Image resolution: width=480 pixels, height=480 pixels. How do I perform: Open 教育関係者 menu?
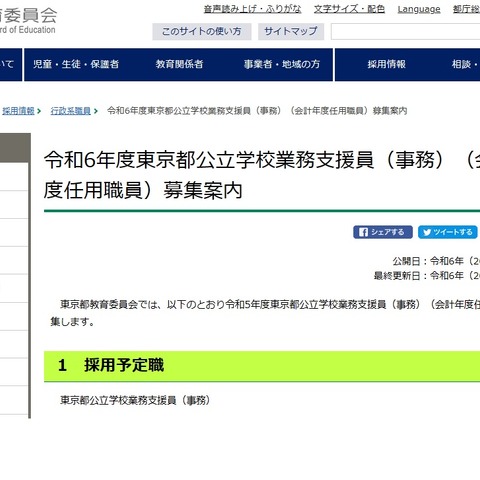pos(179,64)
